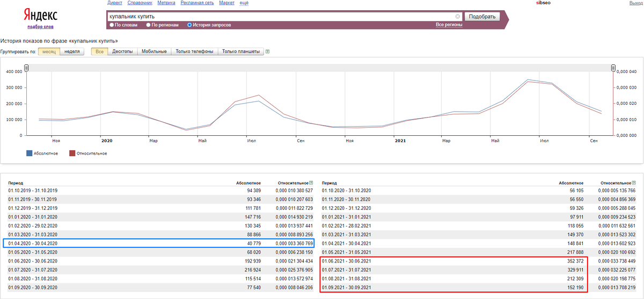
Task: Click the left Период column header
Action: point(16,183)
